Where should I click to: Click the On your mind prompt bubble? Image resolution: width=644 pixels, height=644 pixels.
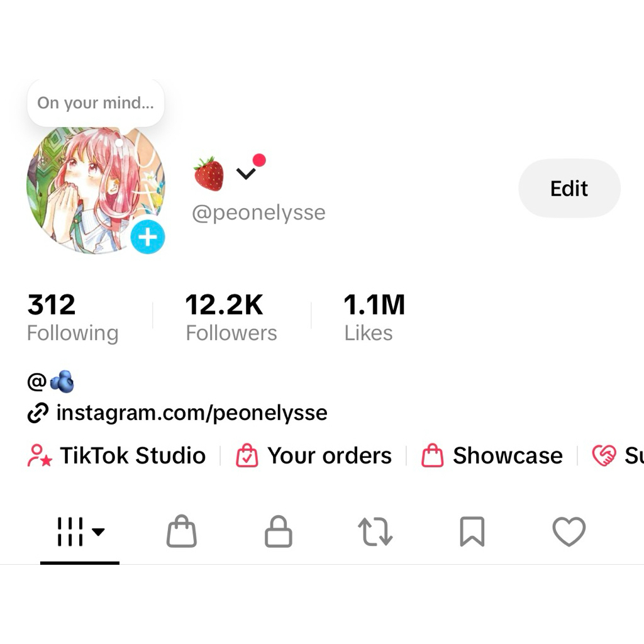pos(95,103)
